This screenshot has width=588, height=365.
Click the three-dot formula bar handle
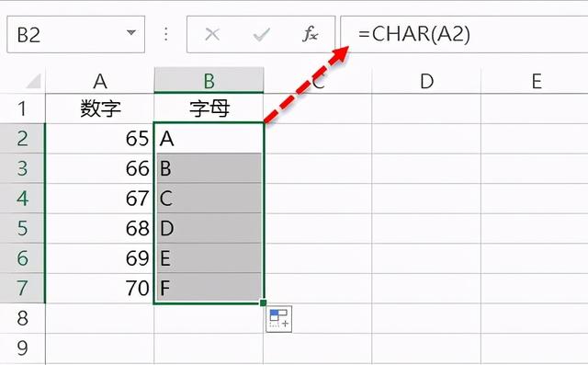coord(165,35)
